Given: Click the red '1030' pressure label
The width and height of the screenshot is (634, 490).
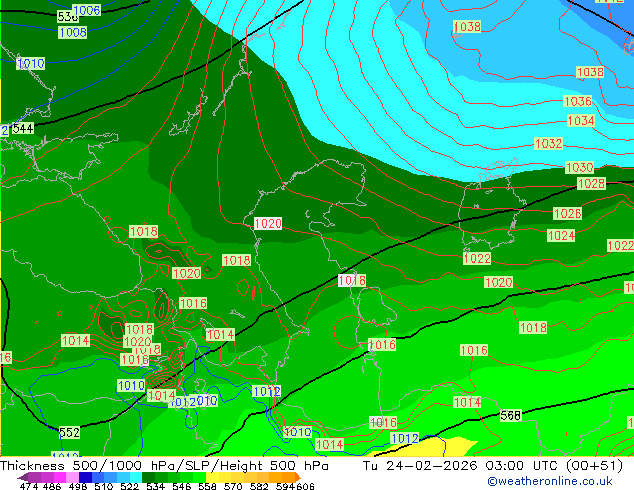Looking at the screenshot, I should [579, 167].
